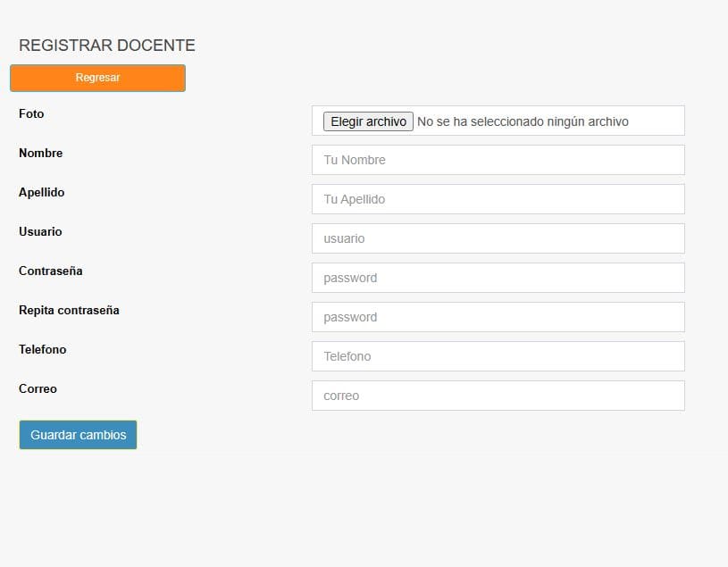This screenshot has width=728, height=567.
Task: Click the Contraseña password field
Action: (x=498, y=278)
